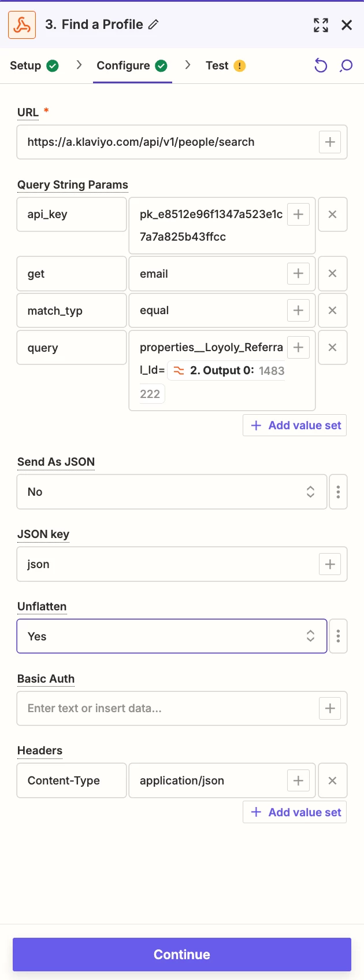Add value set under Headers
This screenshot has height=980, width=364.
[x=295, y=812]
